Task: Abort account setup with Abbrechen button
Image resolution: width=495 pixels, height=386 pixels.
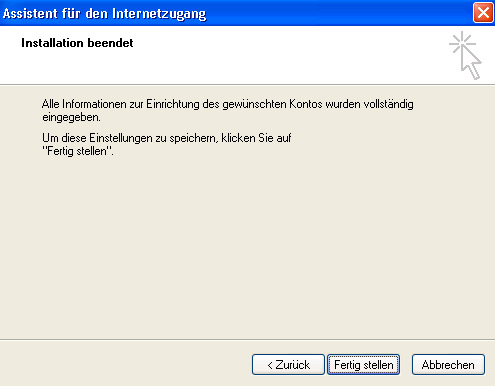Action: click(448, 364)
